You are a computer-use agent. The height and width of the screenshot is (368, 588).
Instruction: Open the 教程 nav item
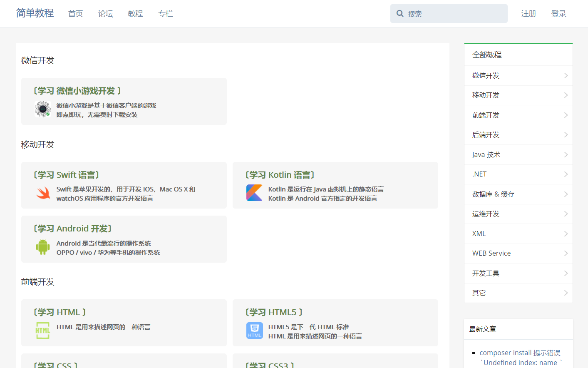[136, 14]
